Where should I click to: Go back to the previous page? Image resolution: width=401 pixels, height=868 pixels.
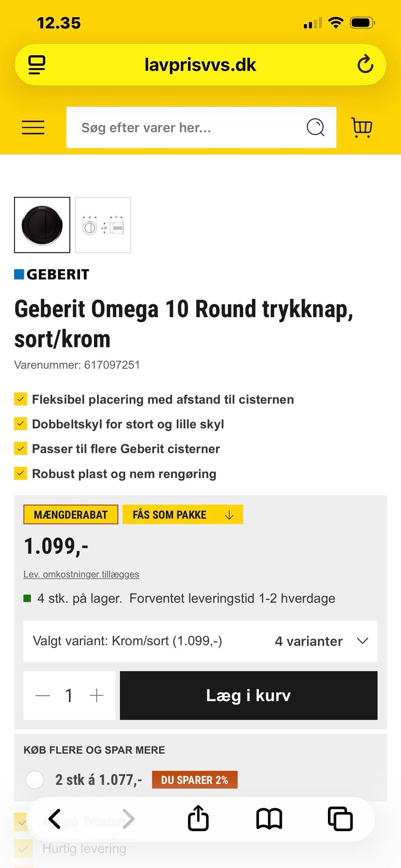[x=55, y=818]
